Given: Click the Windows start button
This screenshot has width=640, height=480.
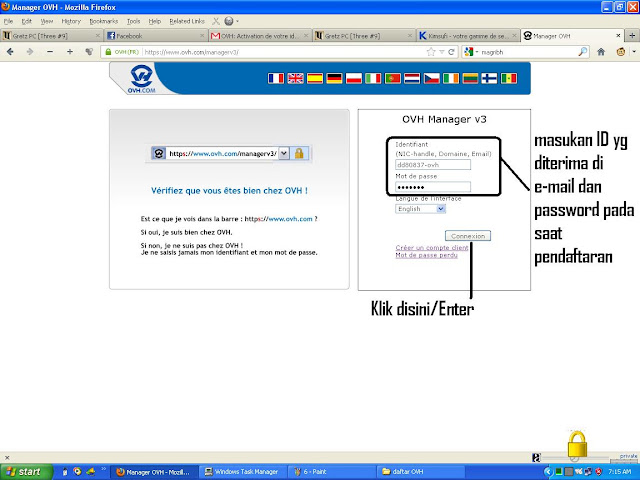Looking at the screenshot, I should click(26, 472).
